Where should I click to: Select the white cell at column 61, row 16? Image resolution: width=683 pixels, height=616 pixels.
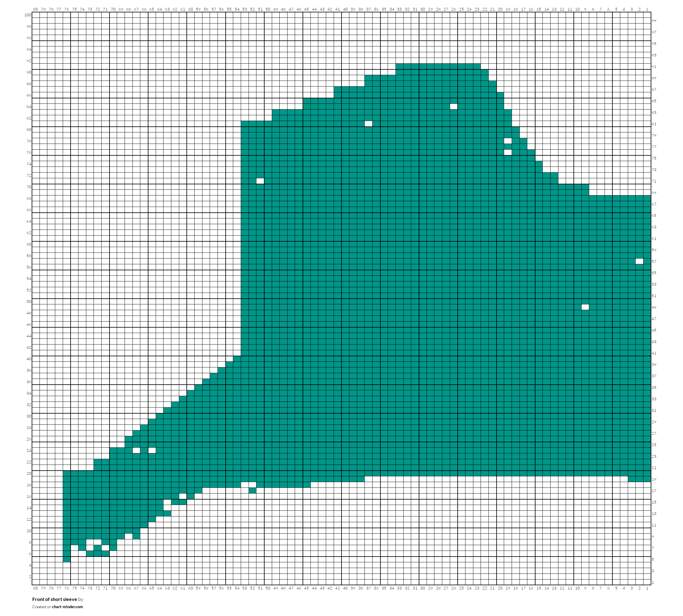(x=183, y=496)
